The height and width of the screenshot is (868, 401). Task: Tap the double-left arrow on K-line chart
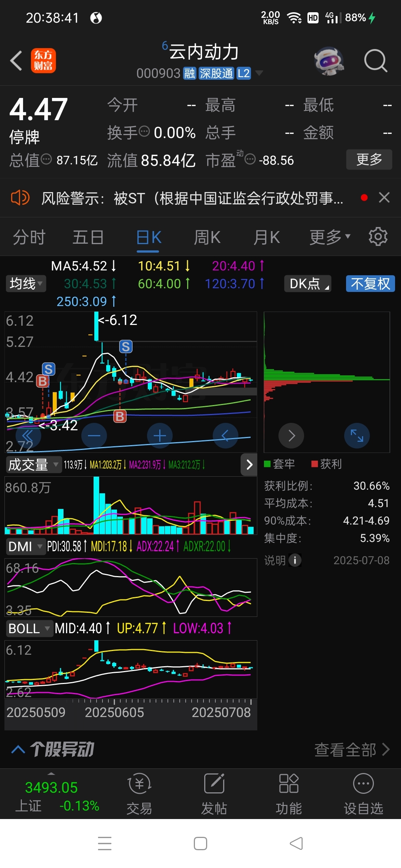tap(28, 435)
